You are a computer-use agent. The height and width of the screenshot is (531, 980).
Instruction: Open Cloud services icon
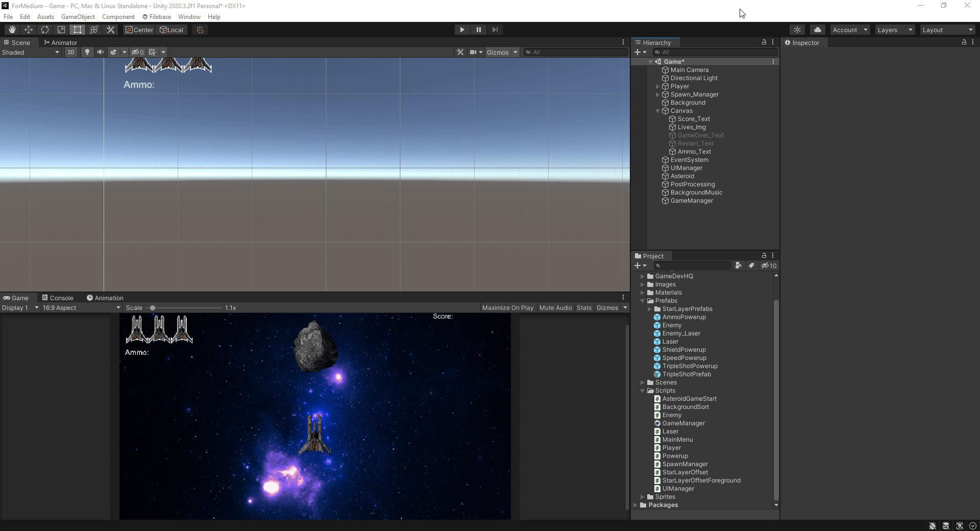pyautogui.click(x=818, y=30)
